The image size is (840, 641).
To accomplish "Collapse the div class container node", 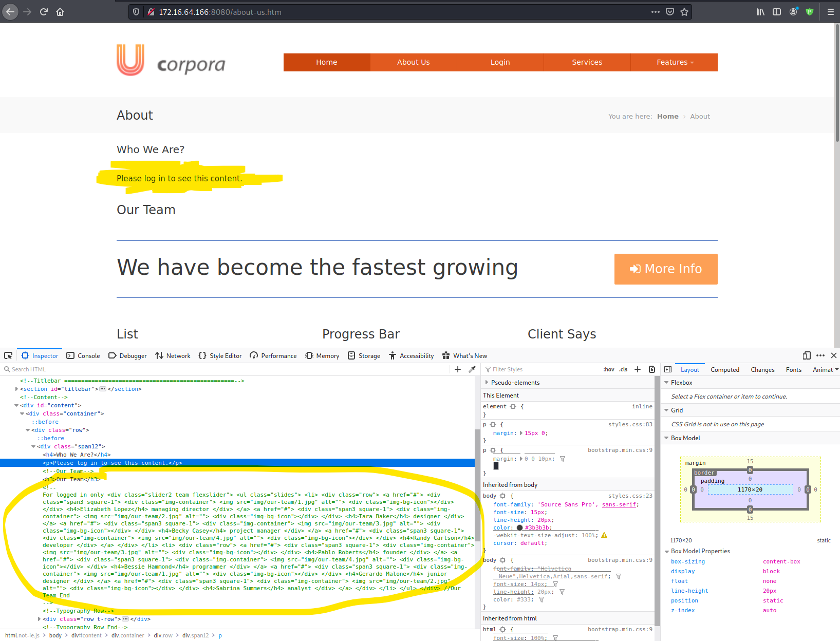I will [x=22, y=413].
